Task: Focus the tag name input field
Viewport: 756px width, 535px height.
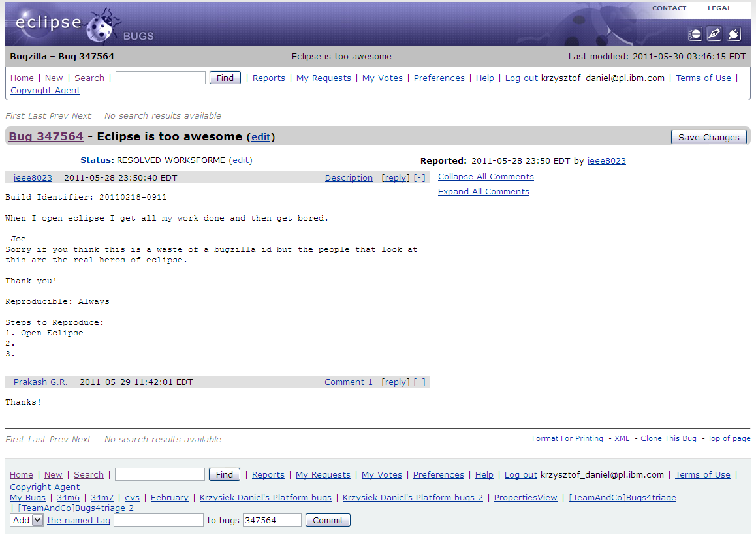Action: pyautogui.click(x=159, y=520)
